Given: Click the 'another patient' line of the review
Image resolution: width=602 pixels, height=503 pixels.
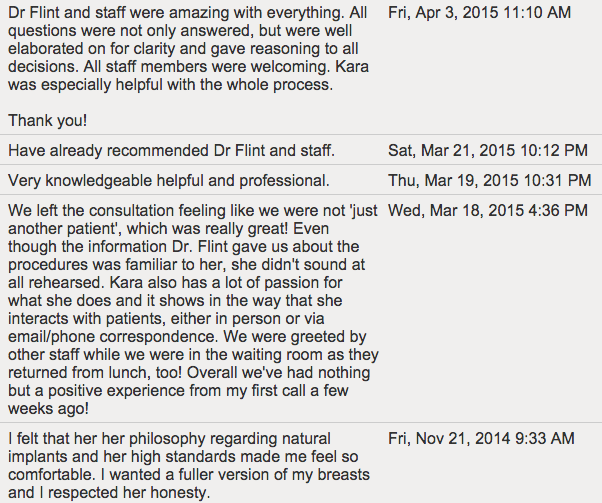Looking at the screenshot, I should [x=168, y=228].
